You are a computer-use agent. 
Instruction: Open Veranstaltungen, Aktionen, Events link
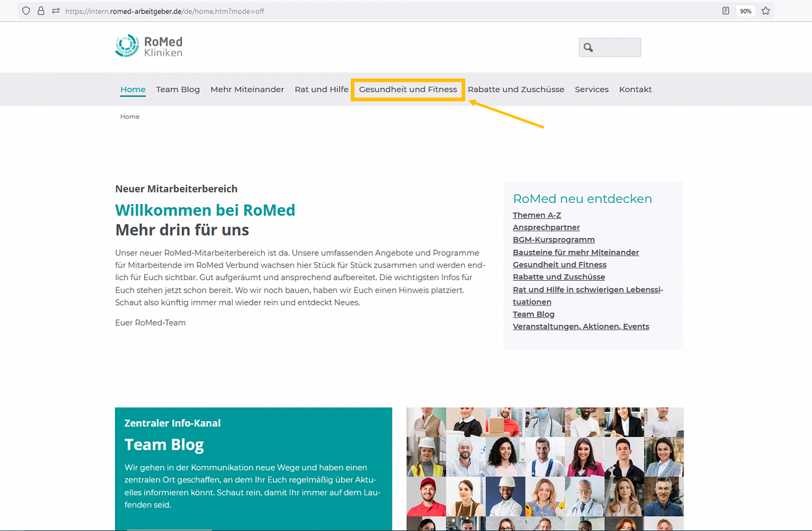click(x=581, y=327)
